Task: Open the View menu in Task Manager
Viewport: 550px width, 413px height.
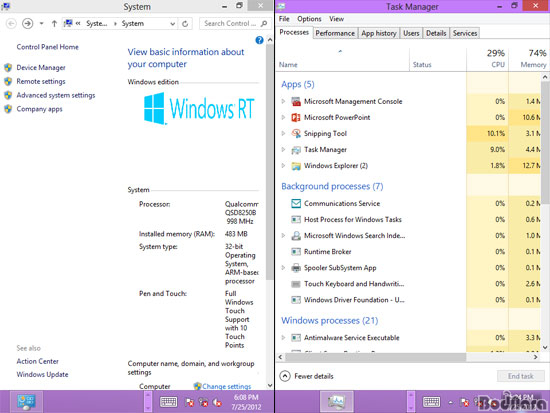Action: click(x=336, y=19)
